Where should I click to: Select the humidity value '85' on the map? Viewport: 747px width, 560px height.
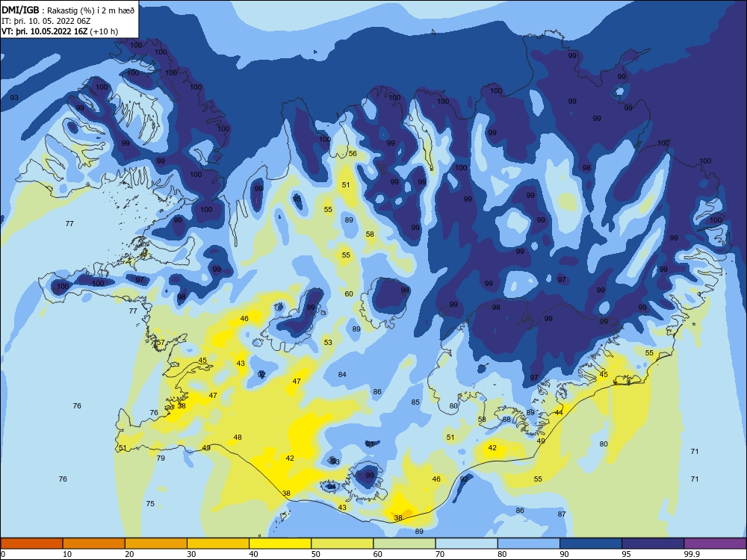coord(415,402)
